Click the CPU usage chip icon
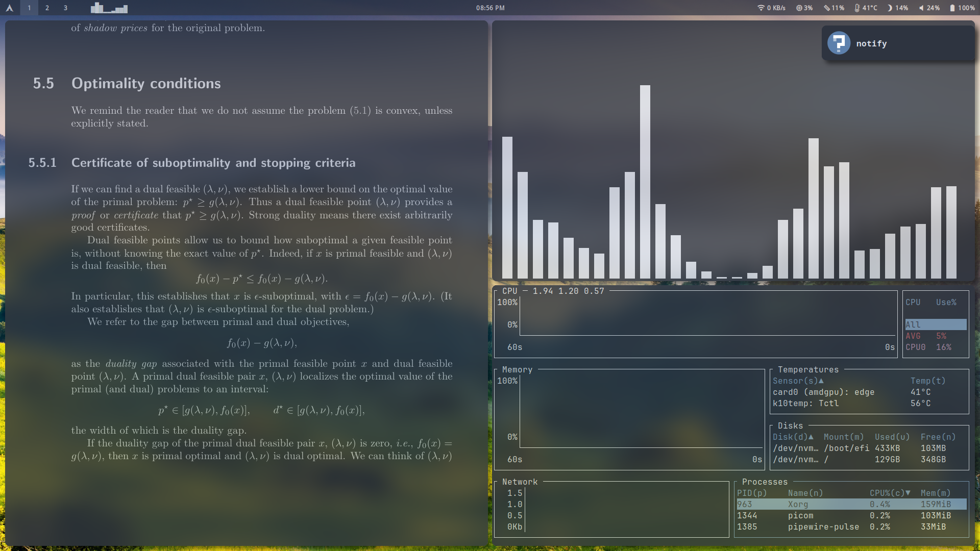This screenshot has width=980, height=551. [x=799, y=8]
